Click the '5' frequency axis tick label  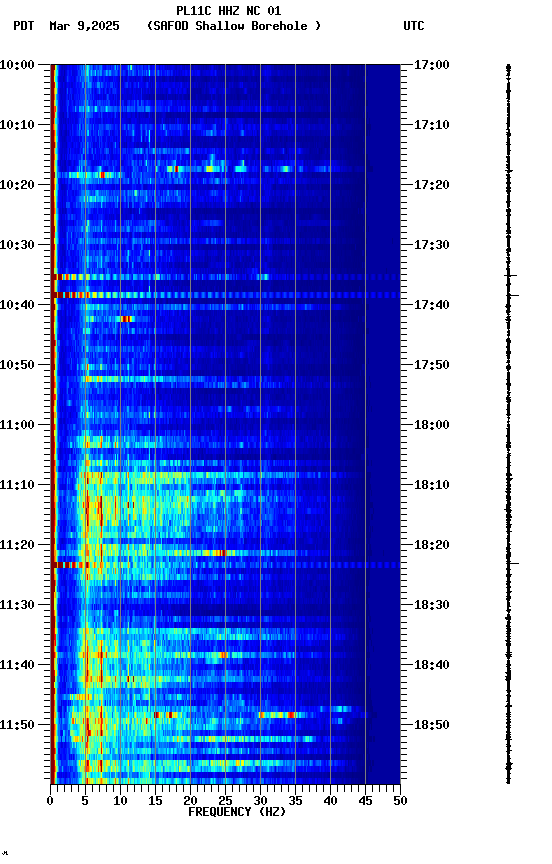tap(85, 801)
